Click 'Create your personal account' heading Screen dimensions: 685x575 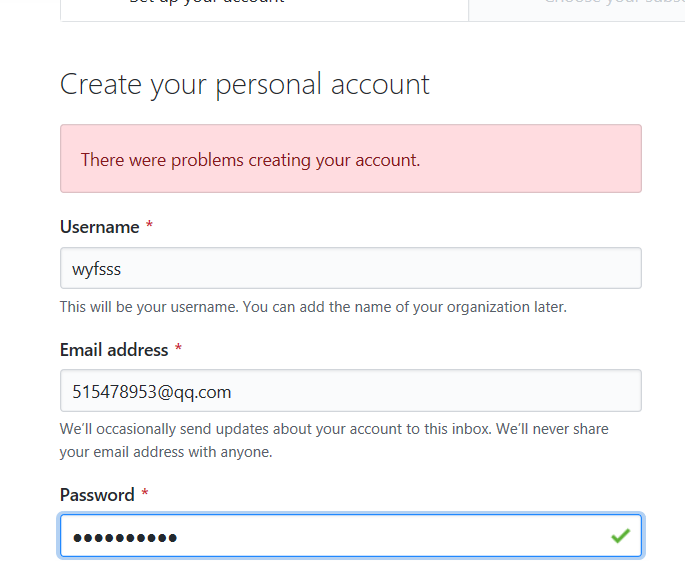[x=245, y=84]
